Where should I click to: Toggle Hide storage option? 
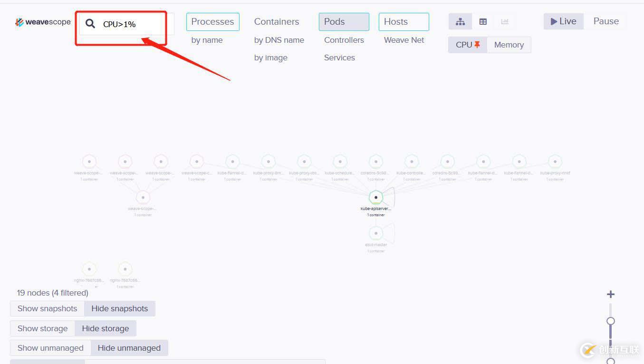point(105,328)
